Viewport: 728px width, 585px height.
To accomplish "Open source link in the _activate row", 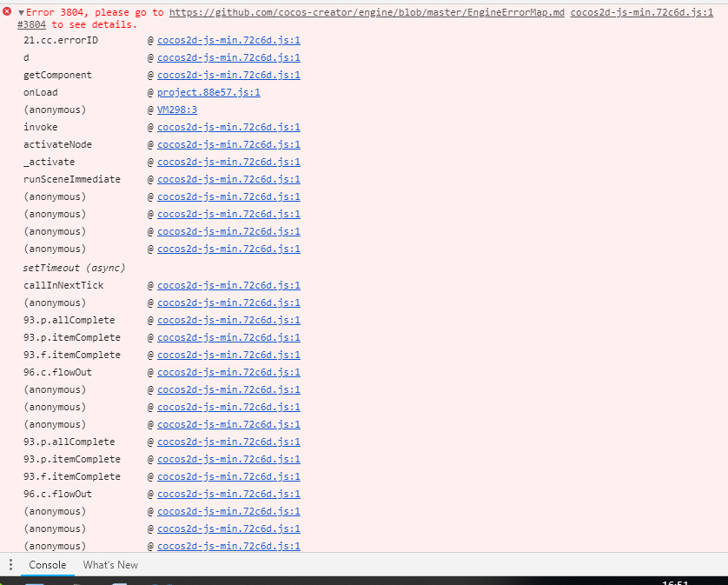I will (x=228, y=163).
